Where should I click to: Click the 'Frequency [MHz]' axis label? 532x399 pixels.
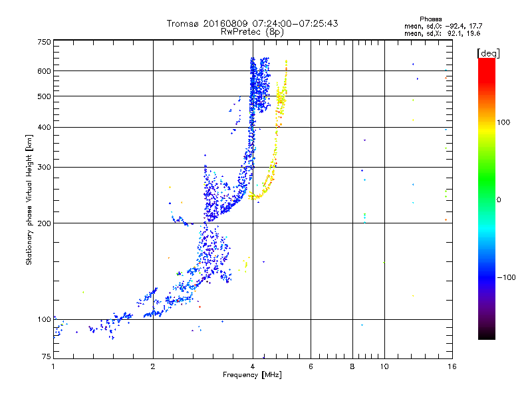[x=252, y=375]
